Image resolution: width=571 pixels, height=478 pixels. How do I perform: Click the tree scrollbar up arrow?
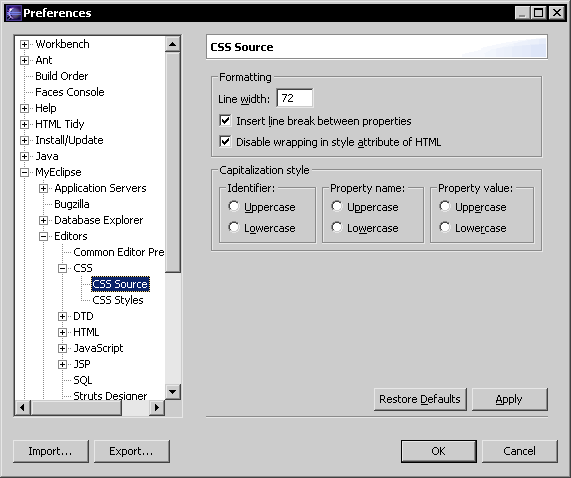coord(173,44)
